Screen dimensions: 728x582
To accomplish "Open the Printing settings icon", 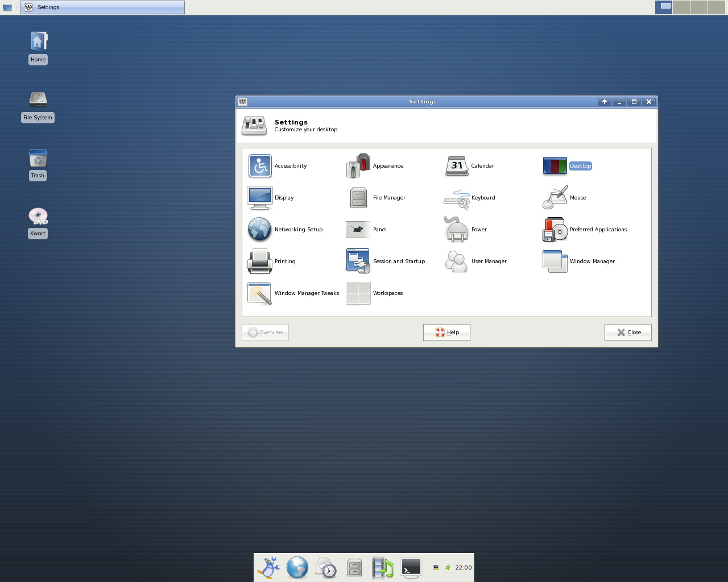I will click(260, 261).
